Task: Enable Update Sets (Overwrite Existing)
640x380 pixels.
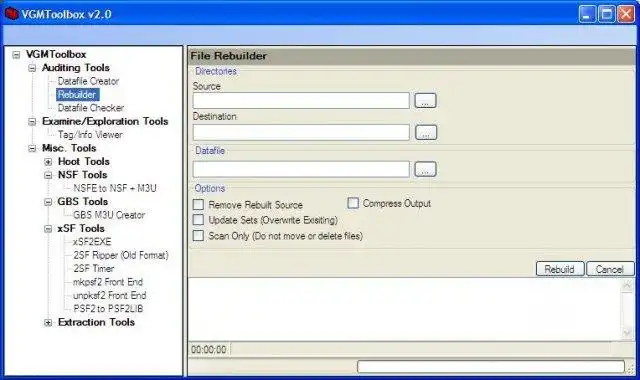Action: tap(198, 220)
